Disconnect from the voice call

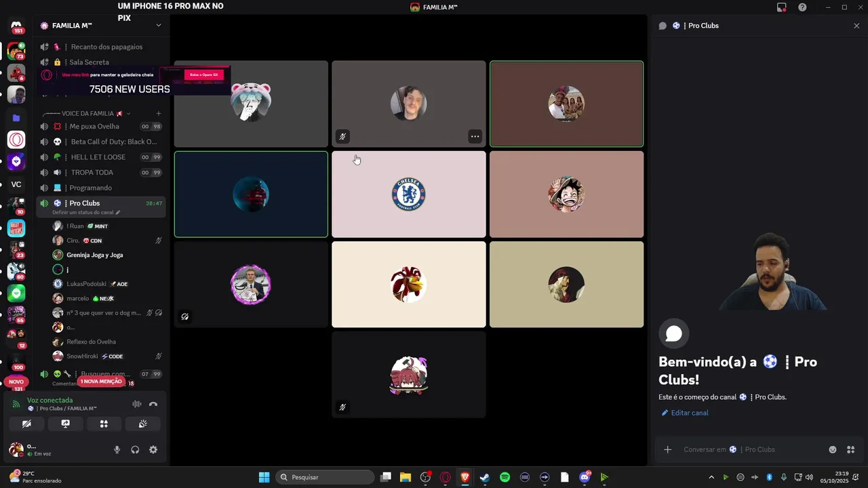click(x=153, y=404)
